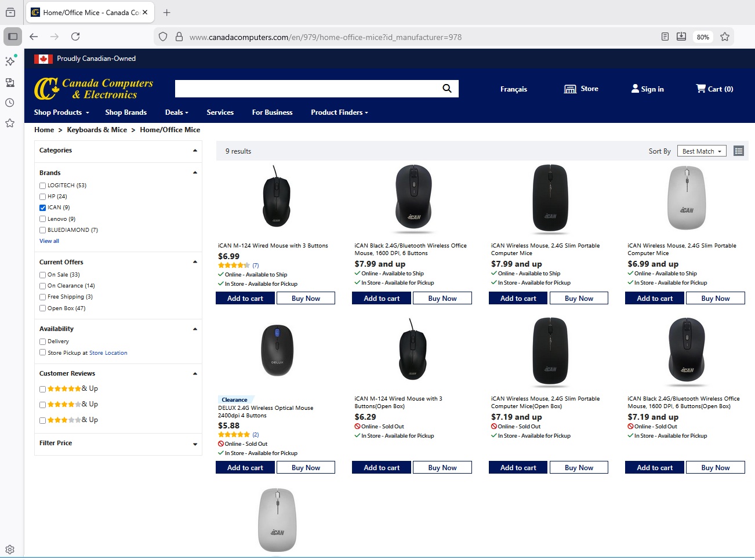Open the tab overview button
Image resolution: width=755 pixels, height=560 pixels.
pyautogui.click(x=10, y=12)
